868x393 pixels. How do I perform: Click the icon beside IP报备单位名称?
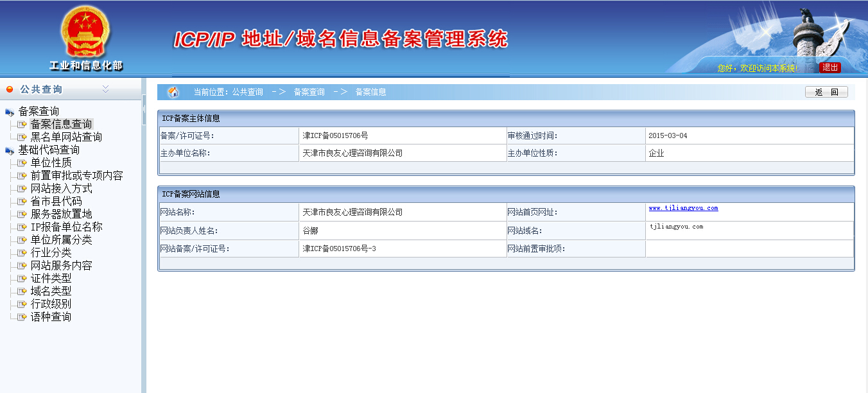[x=22, y=227]
